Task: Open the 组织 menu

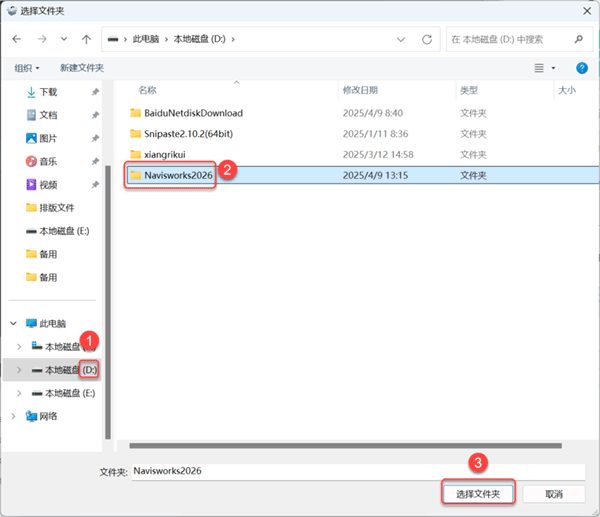Action: click(x=27, y=68)
